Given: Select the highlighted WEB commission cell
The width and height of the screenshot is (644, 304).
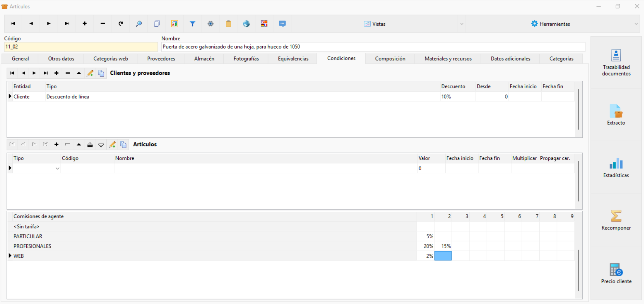Looking at the screenshot, I should 443,256.
